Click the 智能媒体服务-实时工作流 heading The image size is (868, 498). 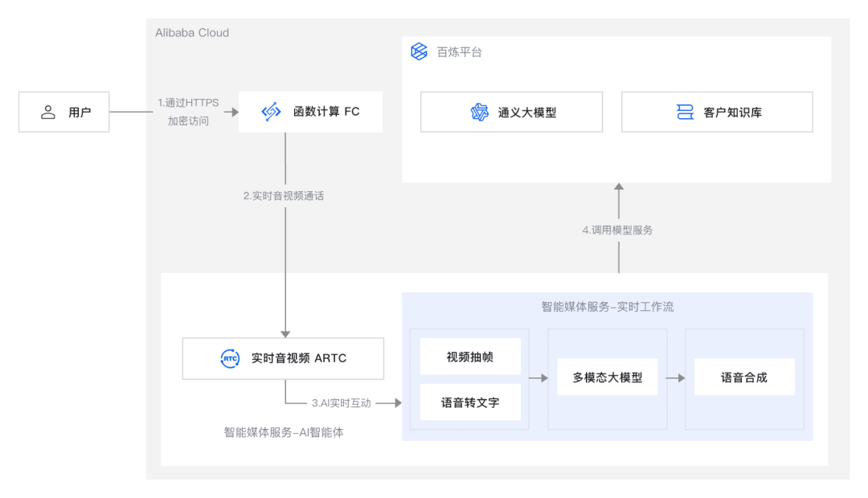(608, 307)
